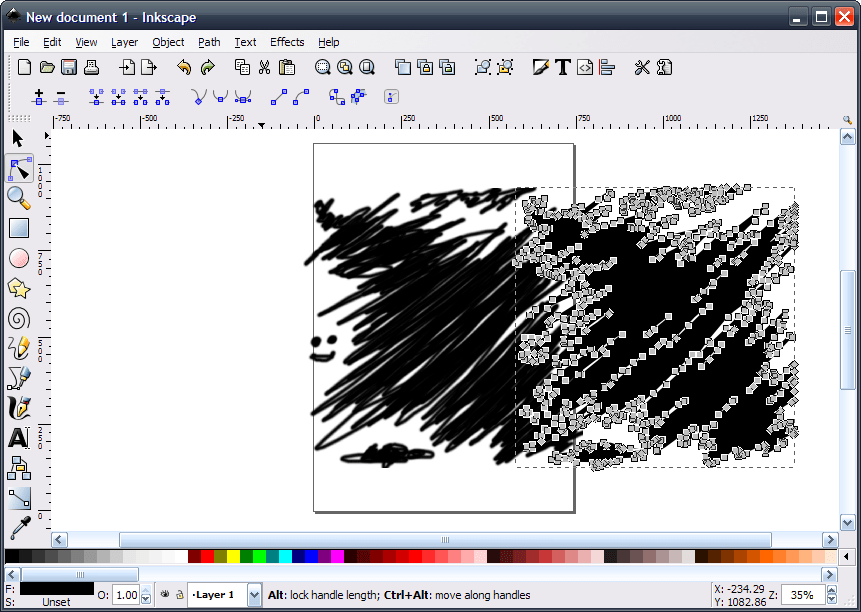Open Inkscape Preferences tools icon
Viewport: 861px width, 612px height.
642,68
